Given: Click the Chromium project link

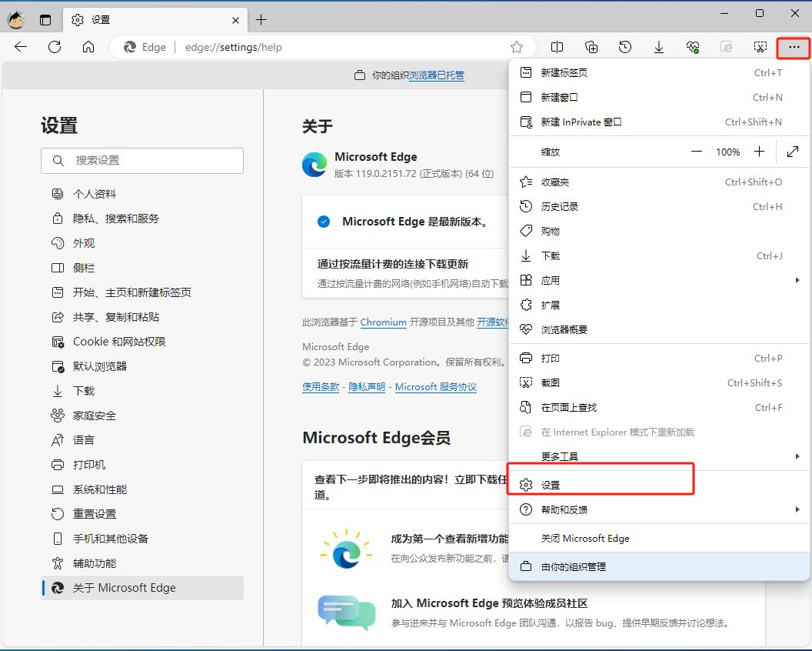Looking at the screenshot, I should point(383,322).
